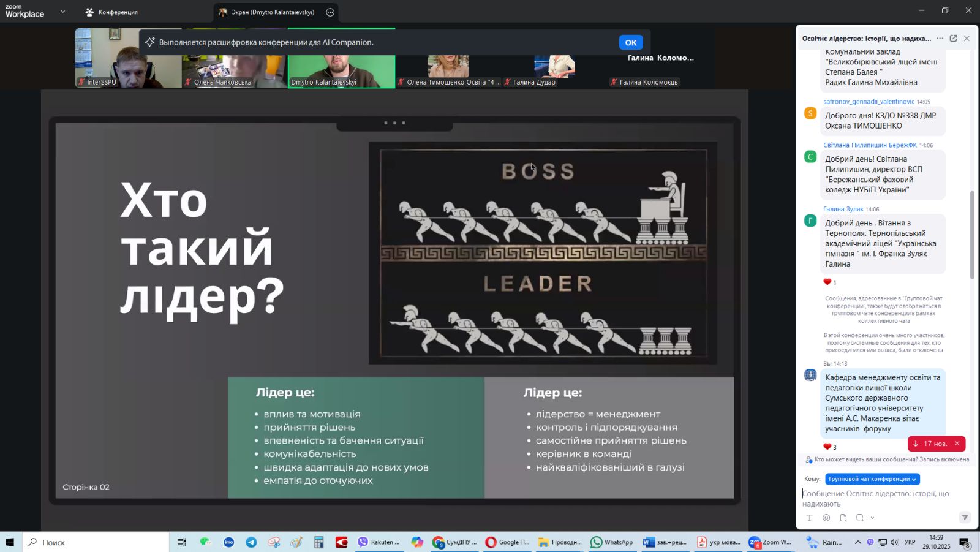980x552 pixels.
Task: Send the chat message with arrow icon
Action: [965, 518]
